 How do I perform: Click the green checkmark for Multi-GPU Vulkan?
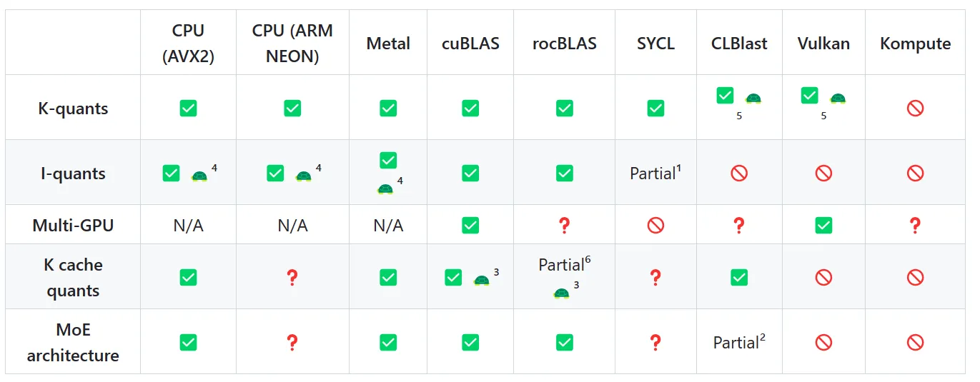click(x=823, y=226)
